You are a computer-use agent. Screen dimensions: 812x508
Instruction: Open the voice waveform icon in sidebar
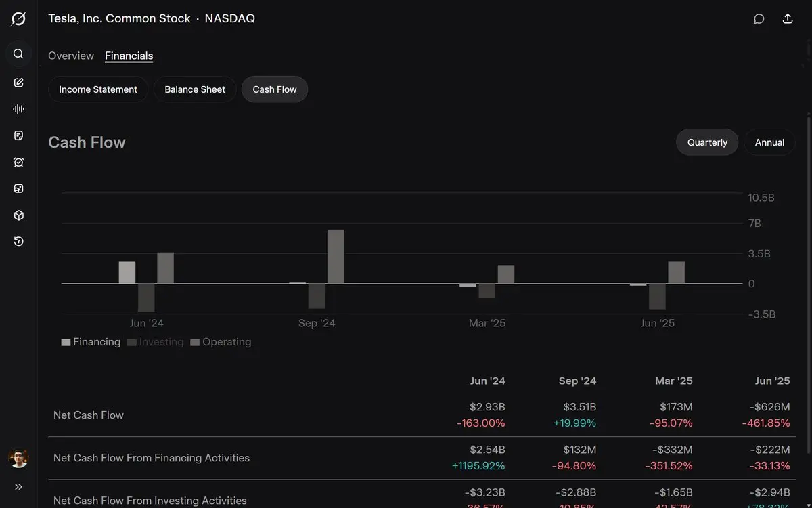click(x=18, y=109)
